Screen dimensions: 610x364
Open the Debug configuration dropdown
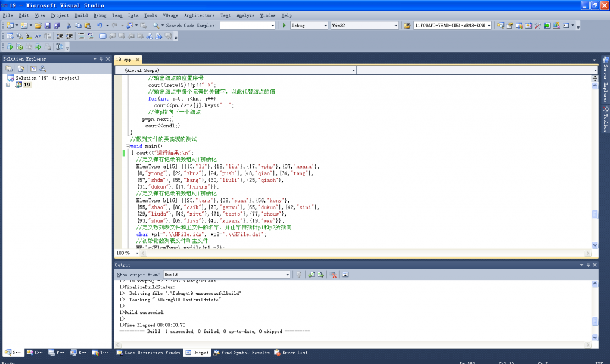[325, 26]
